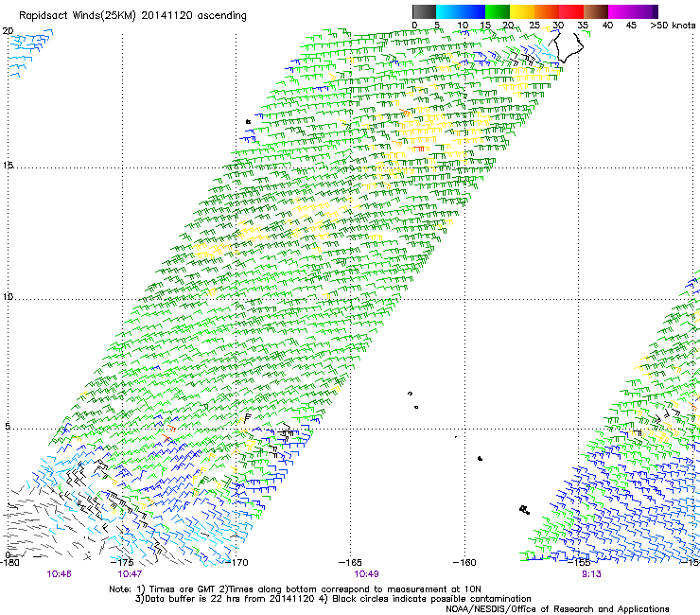Click the purple "10:49" time label
This screenshot has height=615, width=700.
coord(366,574)
